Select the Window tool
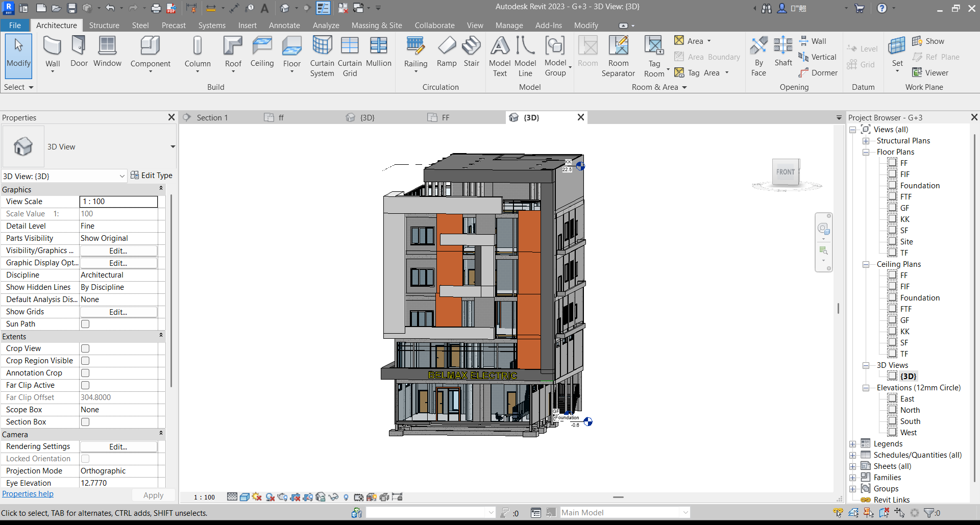980x525 pixels. (107, 52)
